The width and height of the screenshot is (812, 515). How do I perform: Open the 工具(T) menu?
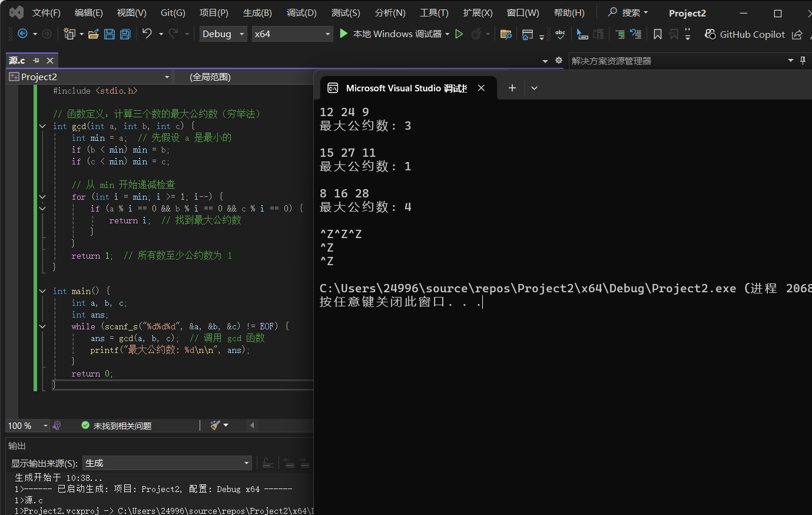[434, 12]
